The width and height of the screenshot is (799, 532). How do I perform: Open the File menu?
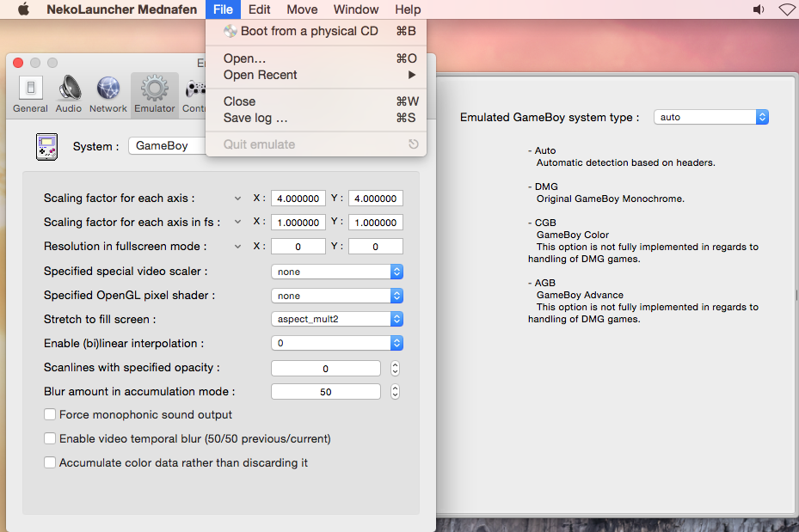tap(223, 9)
